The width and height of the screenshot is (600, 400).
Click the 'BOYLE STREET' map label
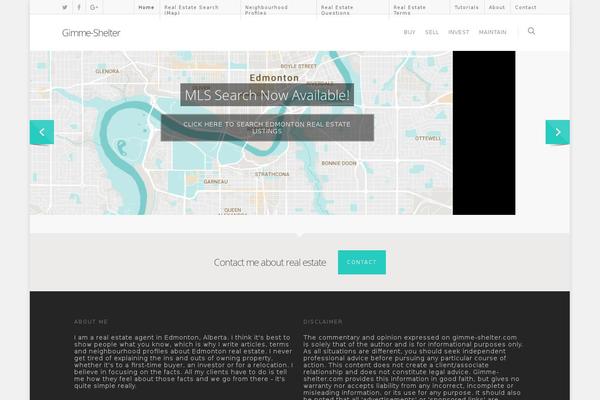point(298,66)
